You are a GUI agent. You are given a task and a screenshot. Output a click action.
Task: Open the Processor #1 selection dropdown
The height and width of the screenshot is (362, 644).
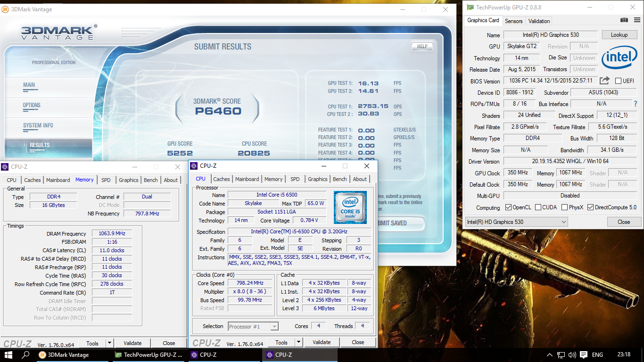[x=253, y=326]
